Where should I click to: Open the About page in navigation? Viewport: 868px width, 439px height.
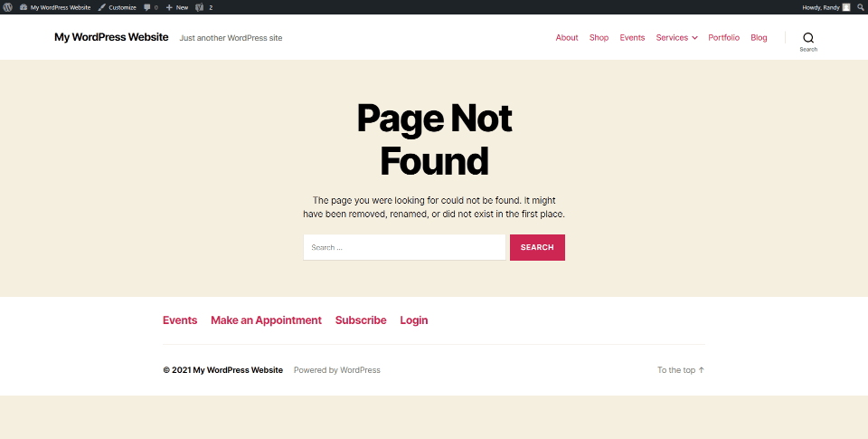click(x=567, y=38)
